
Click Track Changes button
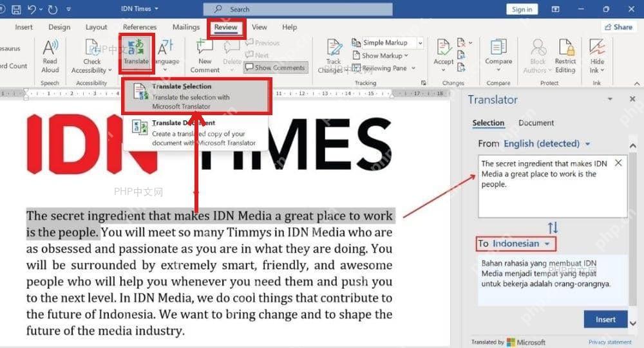(333, 57)
